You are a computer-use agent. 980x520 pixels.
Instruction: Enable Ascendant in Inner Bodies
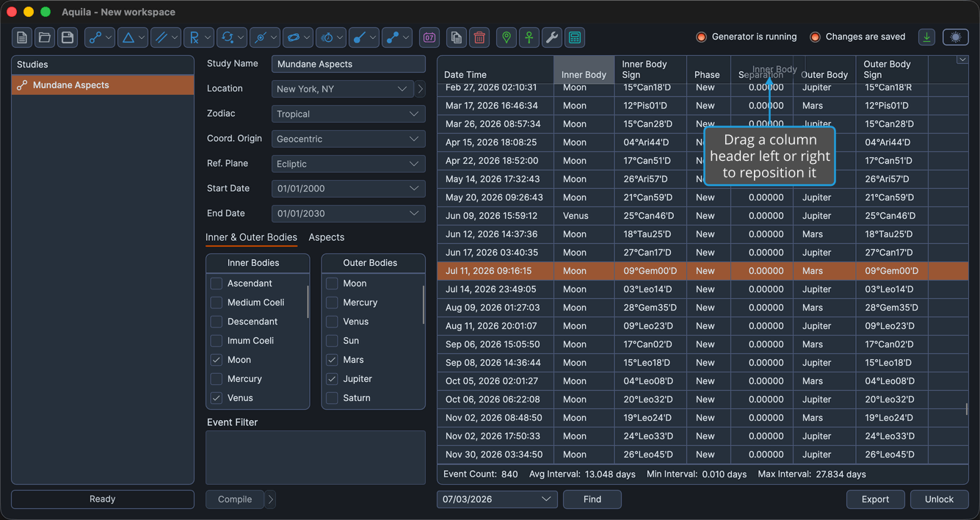217,284
